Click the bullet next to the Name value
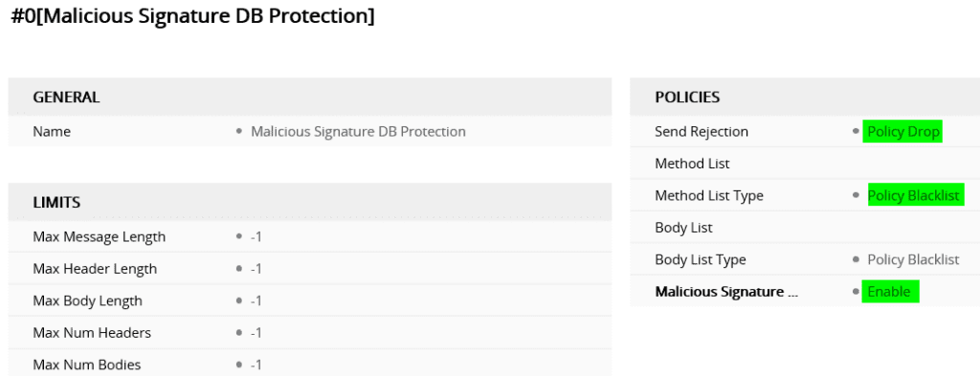This screenshot has width=980, height=376. [238, 132]
